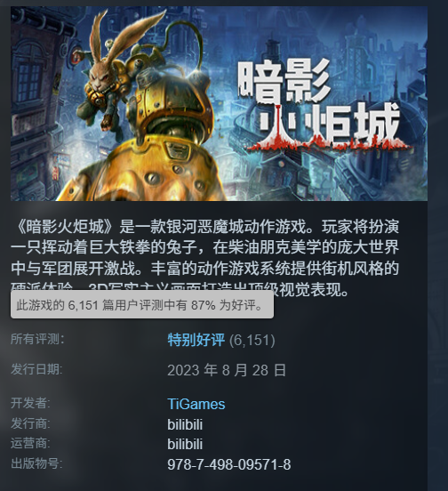Click bilibili operator name beside 运营商

point(185,445)
